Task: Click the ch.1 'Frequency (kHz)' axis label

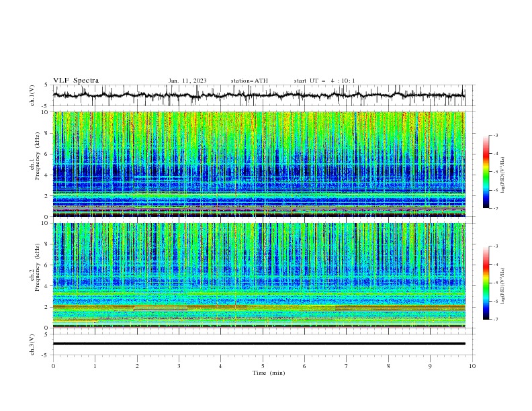Action: [38, 156]
